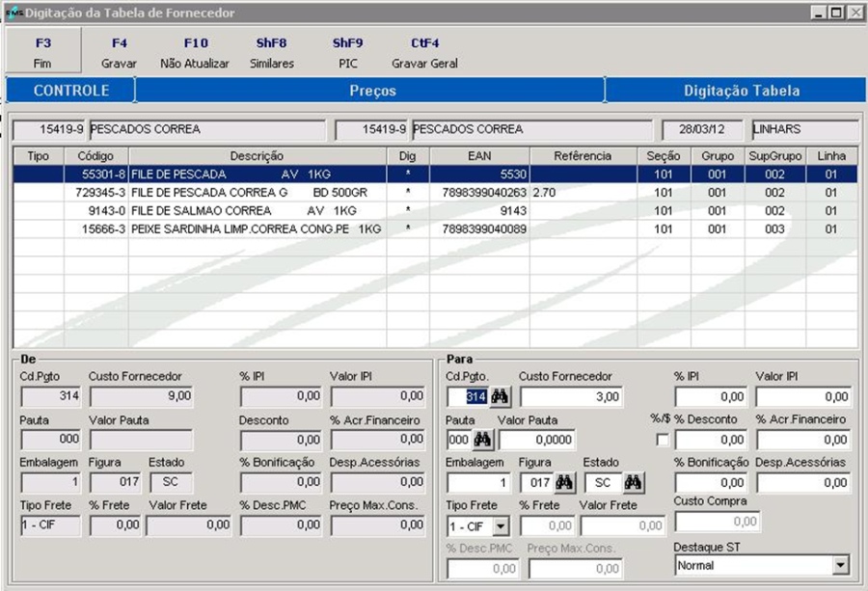868x591 pixels.
Task: Switch to the Preços tab
Action: tap(371, 91)
